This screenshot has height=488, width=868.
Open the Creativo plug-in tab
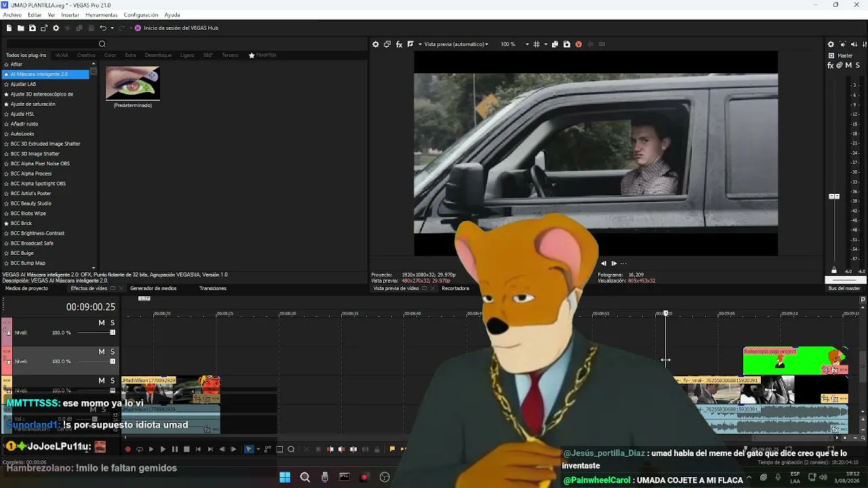[86, 55]
